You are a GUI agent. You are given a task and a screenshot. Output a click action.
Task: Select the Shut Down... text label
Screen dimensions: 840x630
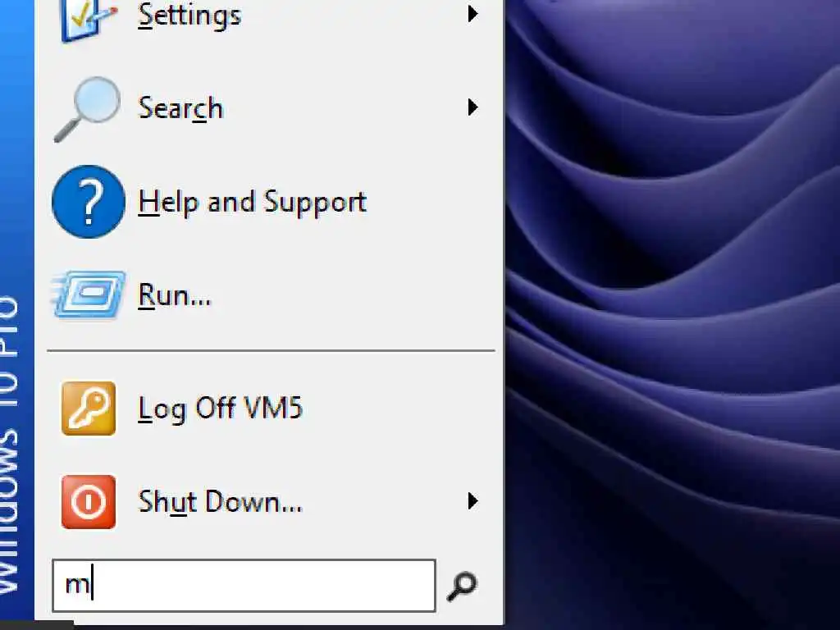(x=220, y=502)
